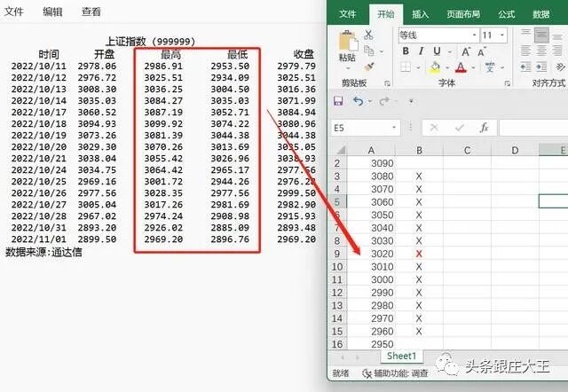Customize Quick Access Toolbar dropdown arrow
Screen dimensions: 568x392
click(411, 101)
